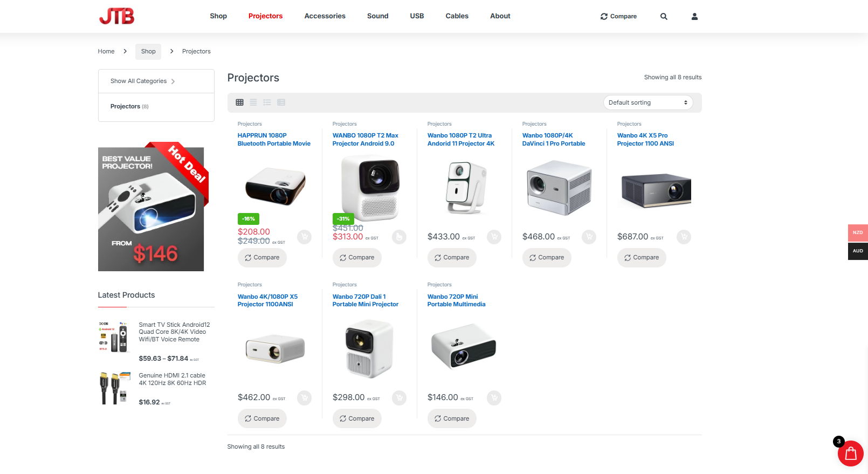Open the Cables menu item
The width and height of the screenshot is (868, 474).
(x=457, y=16)
